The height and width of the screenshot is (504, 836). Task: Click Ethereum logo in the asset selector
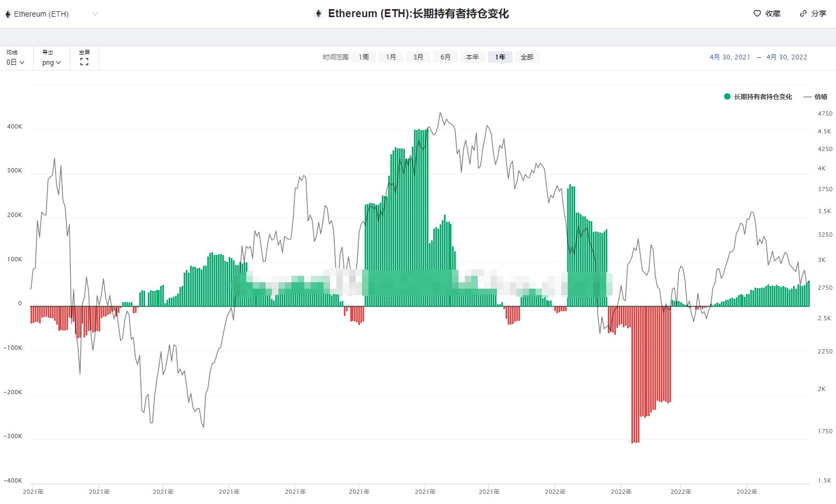7,14
